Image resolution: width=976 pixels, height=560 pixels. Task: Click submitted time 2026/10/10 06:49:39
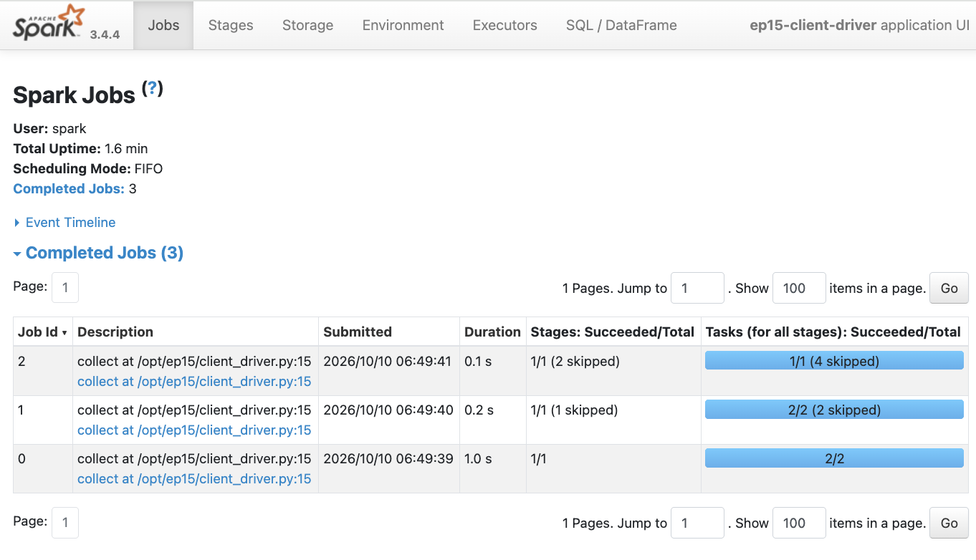coord(388,459)
